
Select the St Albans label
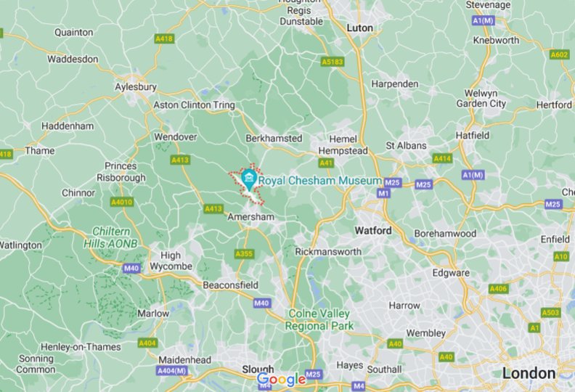click(407, 146)
